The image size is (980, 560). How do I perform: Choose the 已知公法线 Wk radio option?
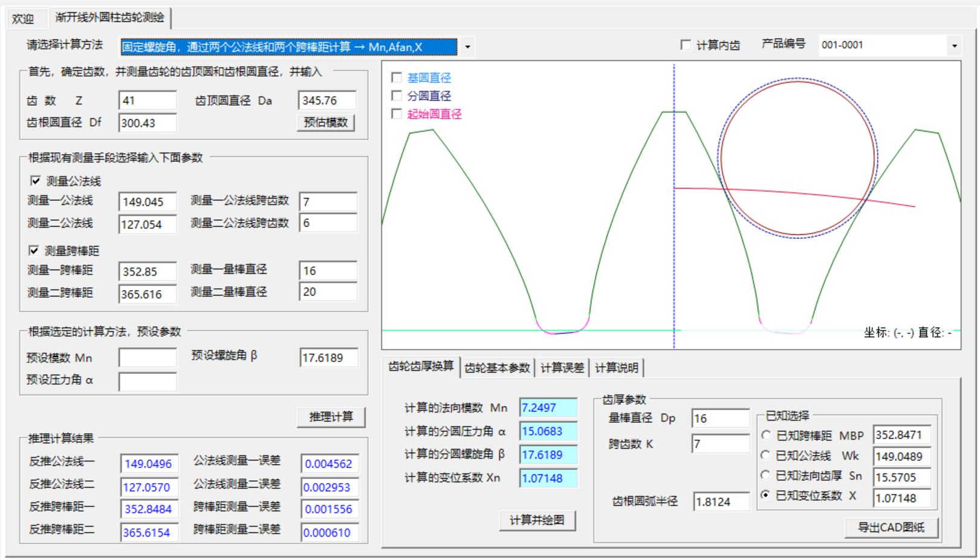click(x=766, y=455)
